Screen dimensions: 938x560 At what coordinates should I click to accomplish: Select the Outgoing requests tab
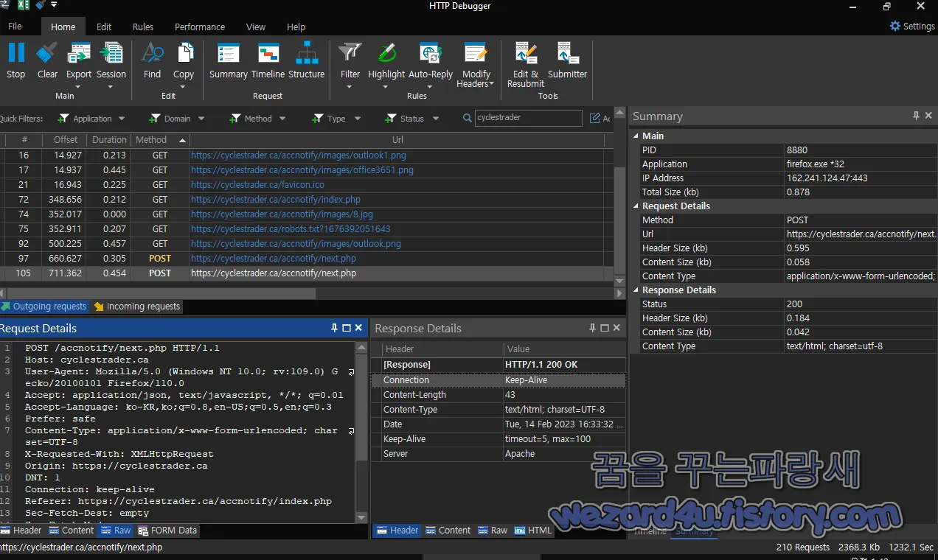[44, 306]
